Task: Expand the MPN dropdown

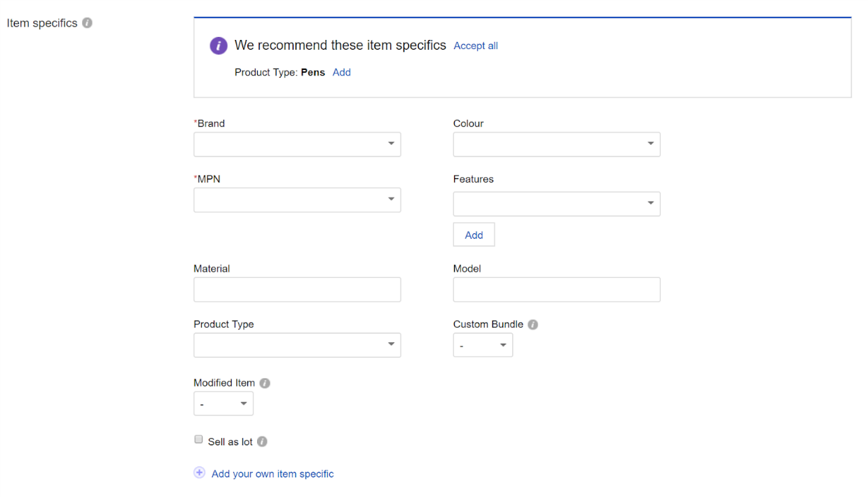Action: 297,199
